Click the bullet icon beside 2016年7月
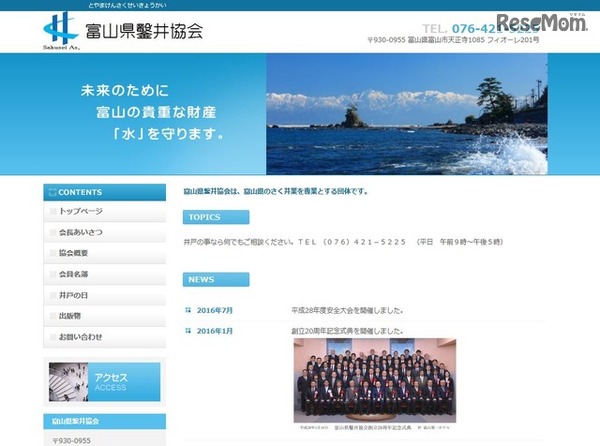The height and width of the screenshot is (446, 600). point(188,310)
